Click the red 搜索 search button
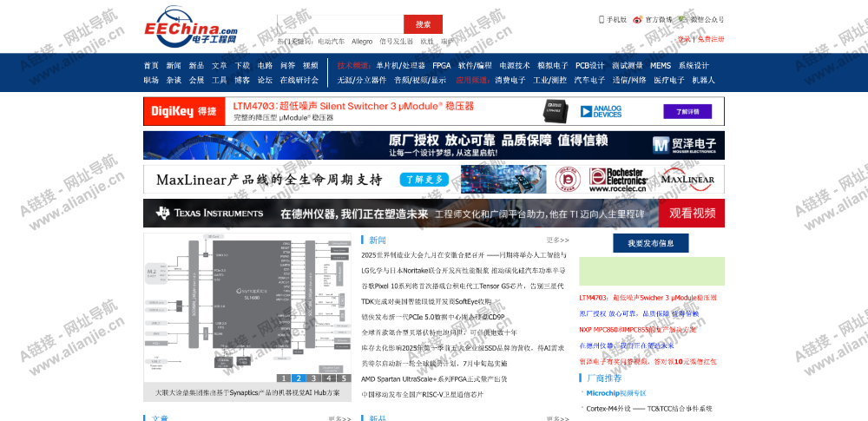The image size is (868, 421). point(423,24)
